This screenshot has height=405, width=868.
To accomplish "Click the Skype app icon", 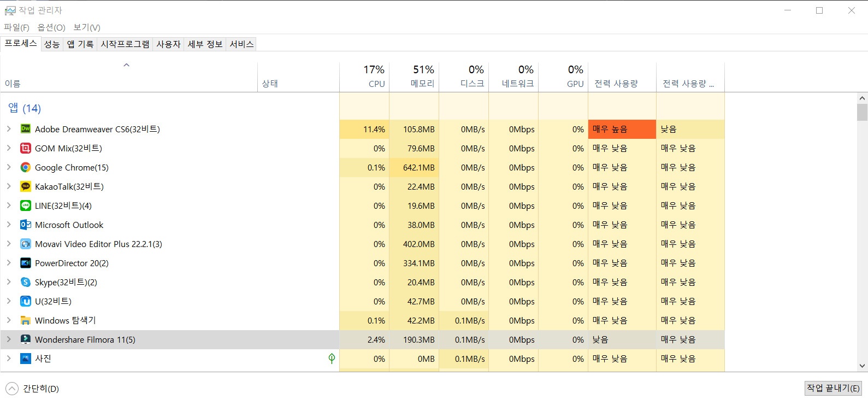I will click(26, 282).
